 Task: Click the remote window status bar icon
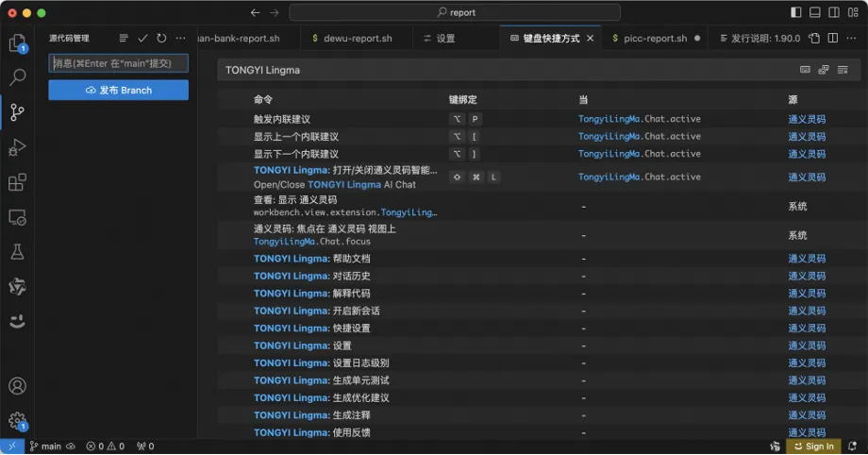pos(12,447)
